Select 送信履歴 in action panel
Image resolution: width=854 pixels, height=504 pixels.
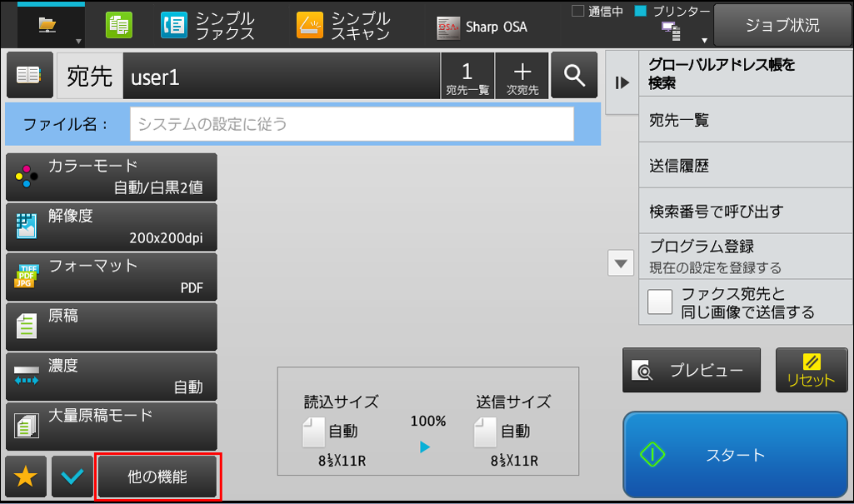point(746,166)
